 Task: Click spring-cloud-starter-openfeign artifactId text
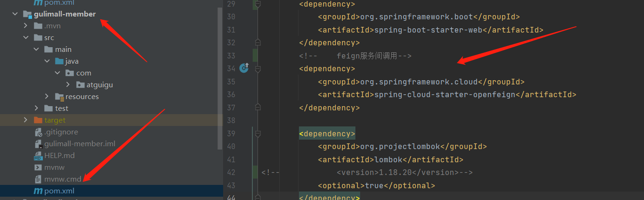click(x=445, y=94)
